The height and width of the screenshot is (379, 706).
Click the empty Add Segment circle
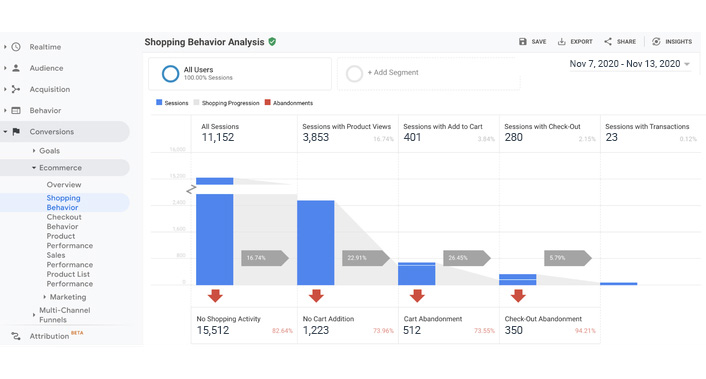[354, 73]
